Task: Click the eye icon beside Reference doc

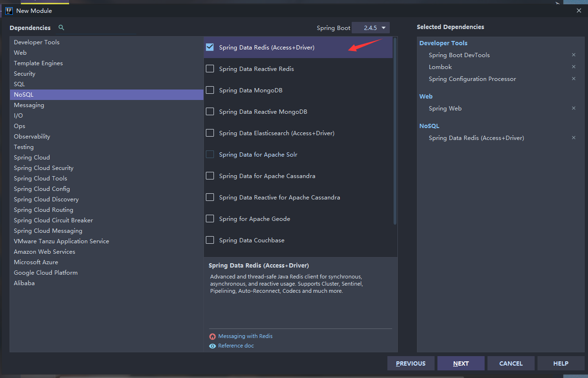Action: coord(213,346)
